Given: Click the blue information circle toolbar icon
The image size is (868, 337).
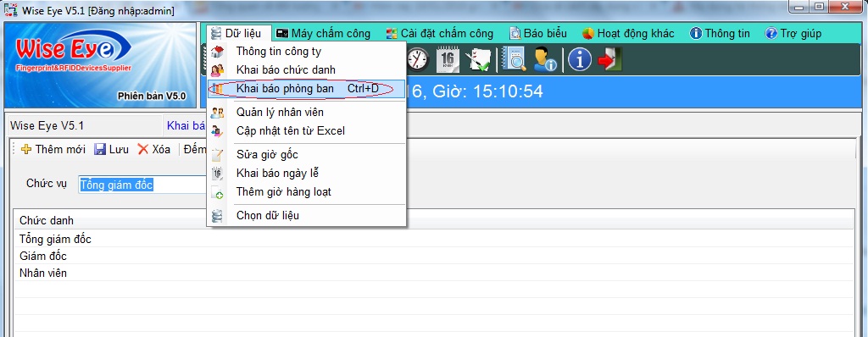Looking at the screenshot, I should [580, 60].
